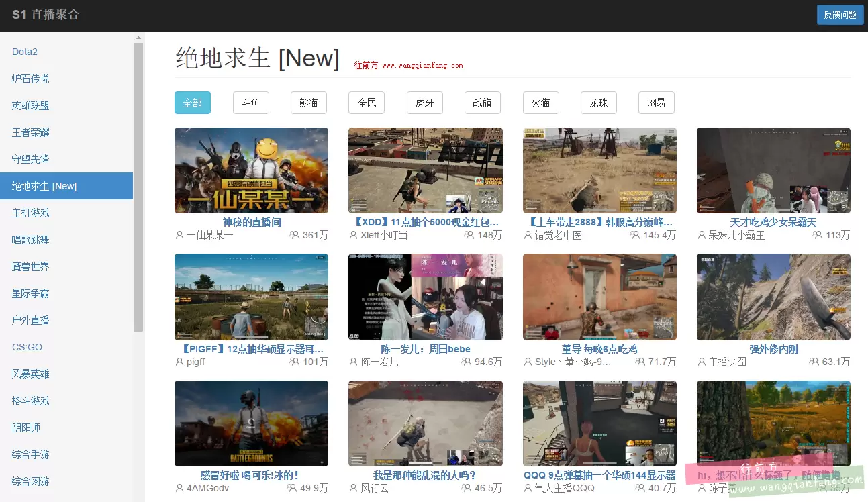Filter streams by 全民 platform
The height and width of the screenshot is (502, 868).
tap(367, 103)
